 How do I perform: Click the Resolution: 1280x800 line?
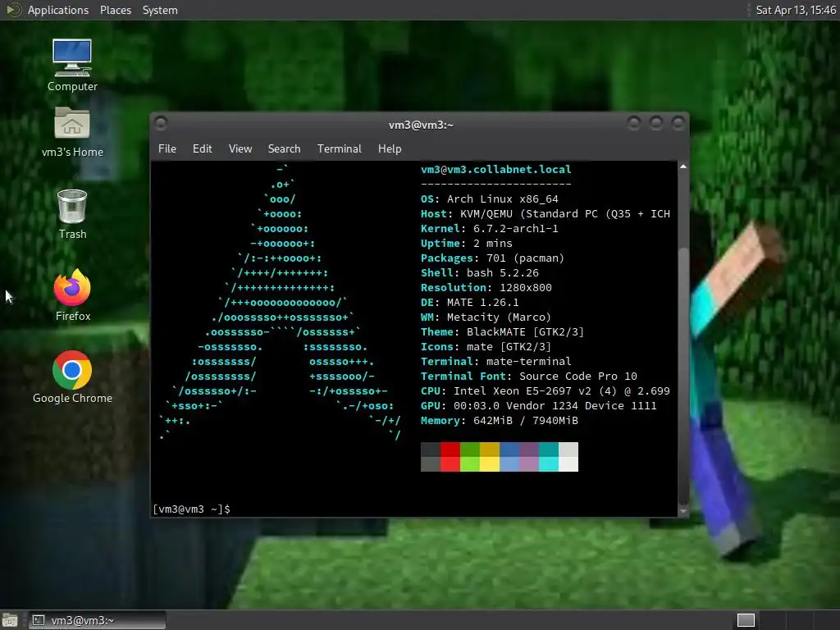point(486,288)
